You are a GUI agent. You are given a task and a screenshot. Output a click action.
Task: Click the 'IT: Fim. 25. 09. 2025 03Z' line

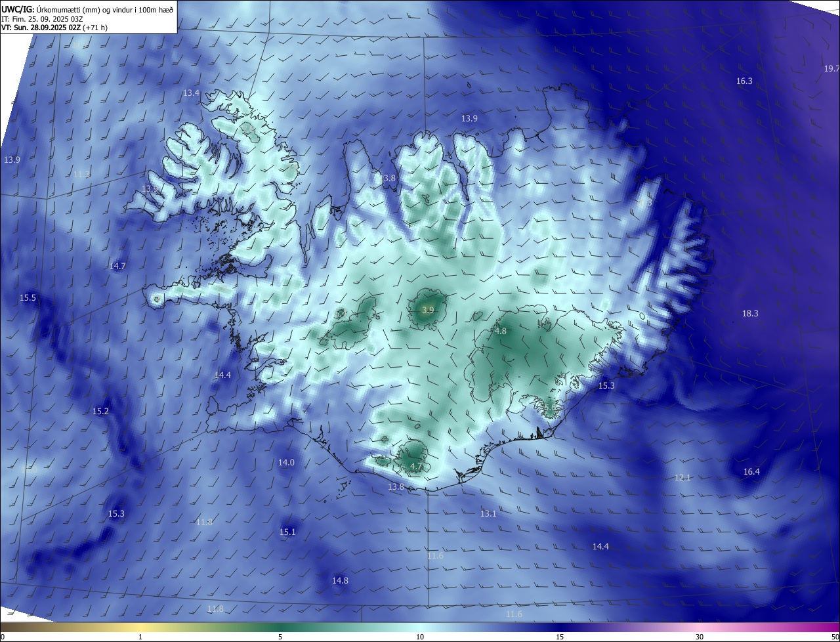coord(42,19)
